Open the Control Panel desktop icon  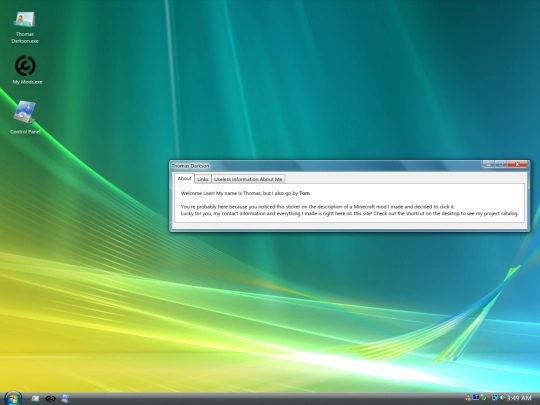25,117
